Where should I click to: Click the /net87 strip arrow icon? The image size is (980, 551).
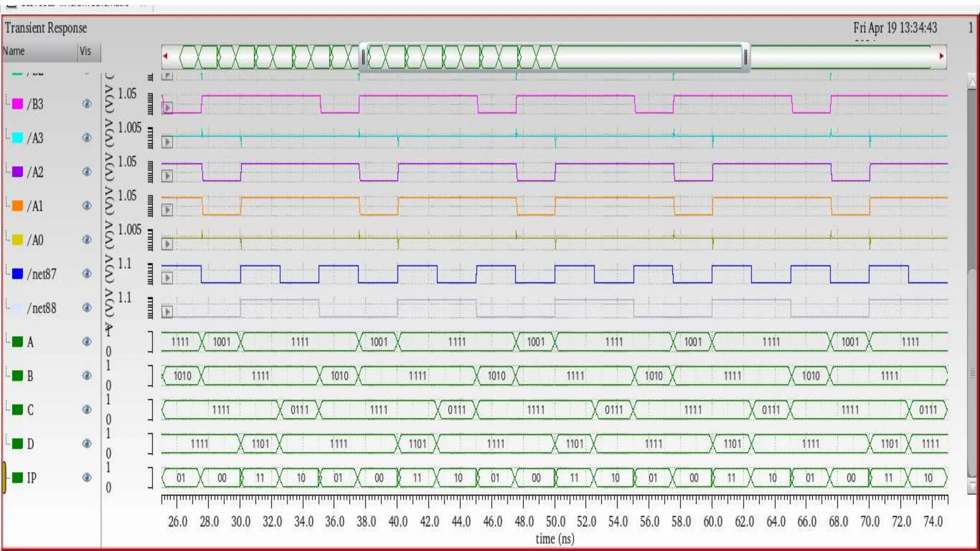(x=167, y=278)
